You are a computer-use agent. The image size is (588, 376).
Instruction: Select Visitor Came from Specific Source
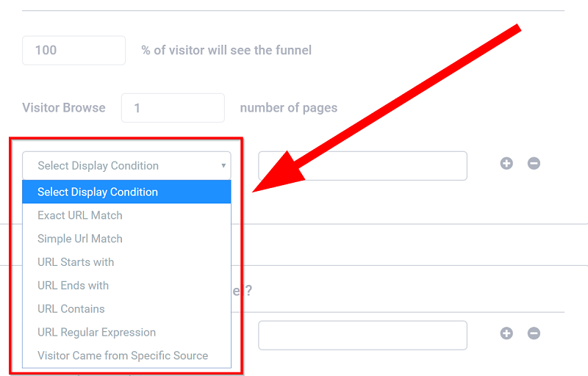click(123, 356)
